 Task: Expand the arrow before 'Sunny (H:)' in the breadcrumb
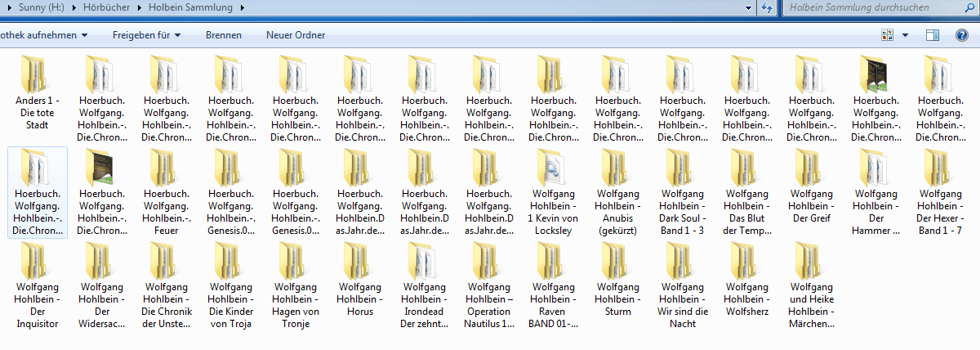tap(8, 7)
